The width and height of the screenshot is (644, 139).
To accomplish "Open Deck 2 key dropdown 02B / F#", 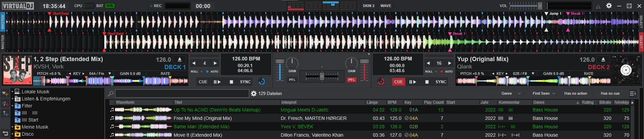I will [x=533, y=74].
